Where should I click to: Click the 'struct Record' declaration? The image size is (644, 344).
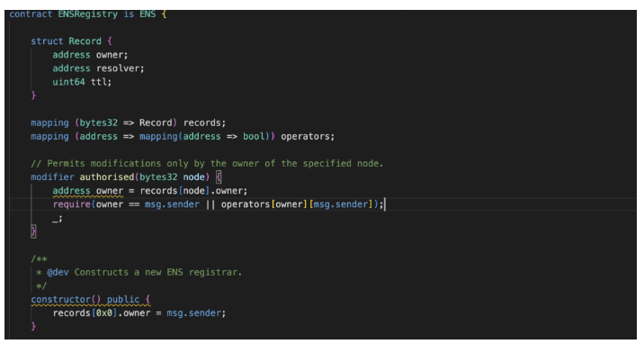(71, 41)
